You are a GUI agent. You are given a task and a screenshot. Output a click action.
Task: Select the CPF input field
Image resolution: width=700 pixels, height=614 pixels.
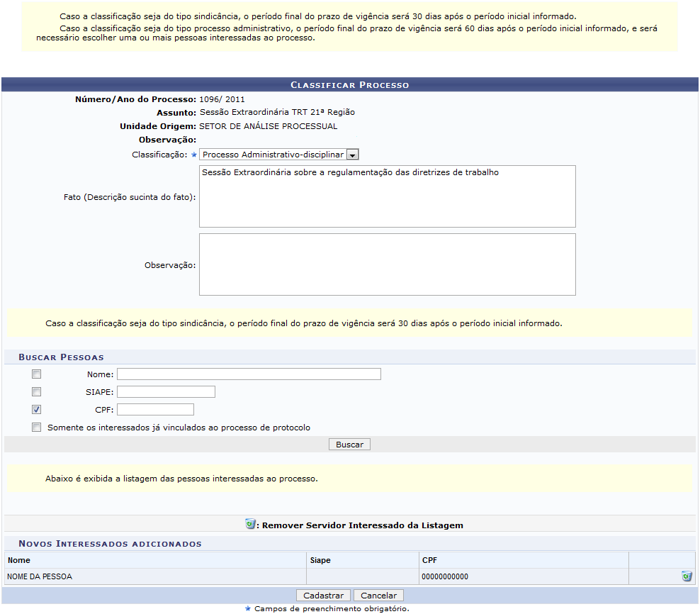[155, 409]
